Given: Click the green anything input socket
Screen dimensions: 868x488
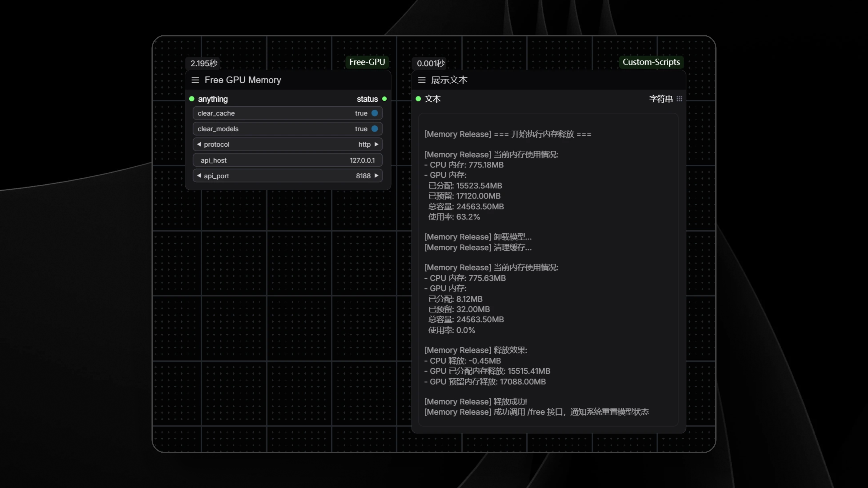Looking at the screenshot, I should click(192, 99).
